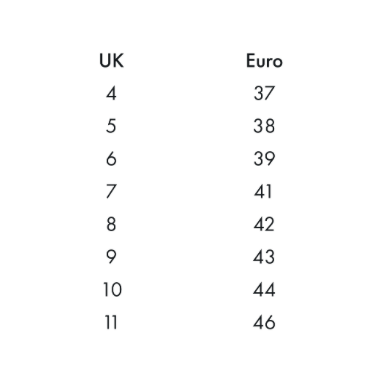Image resolution: width=385 pixels, height=385 pixels.
Task: Select UK size 5
Action: [x=111, y=126]
